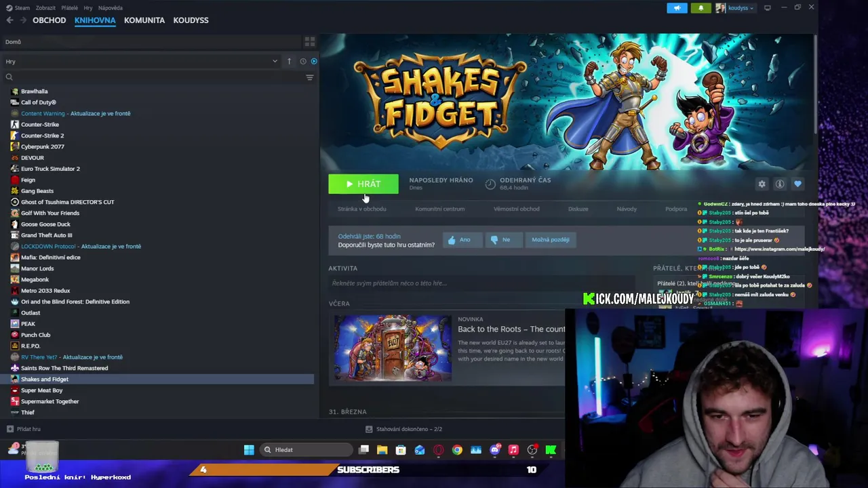Launch game with the Hrát button
Viewport: 868px width, 488px height.
[363, 184]
